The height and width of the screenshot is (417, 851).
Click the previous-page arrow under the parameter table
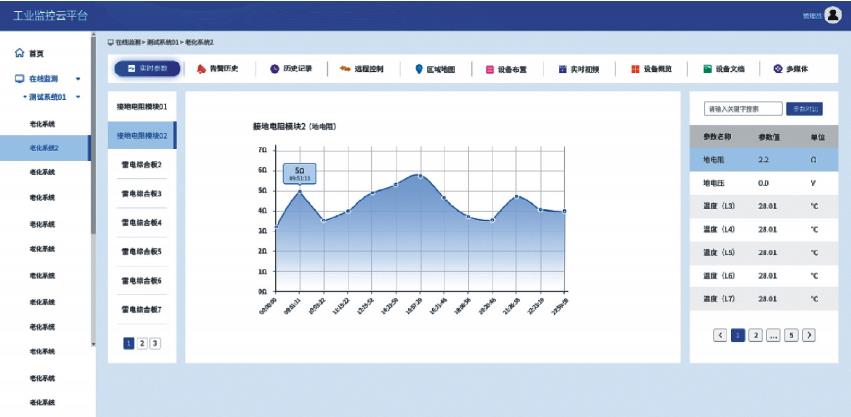pyautogui.click(x=720, y=335)
